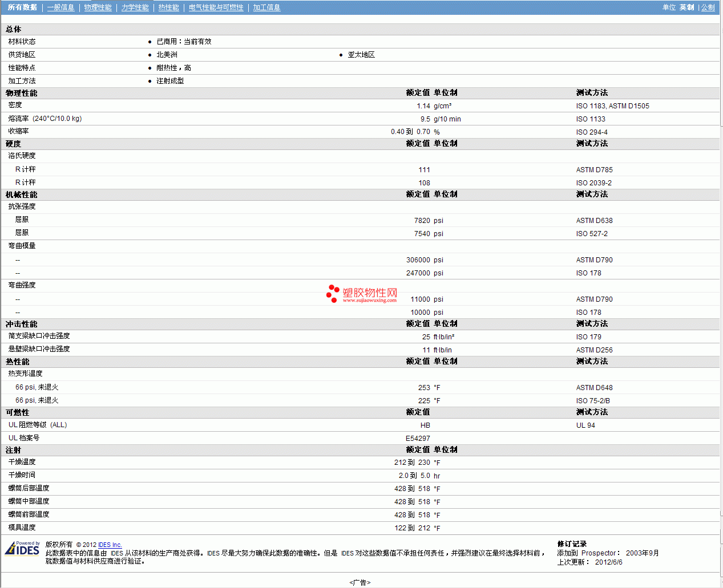Click the 已商用：当前有效 status entry
The height and width of the screenshot is (588, 723).
pyautogui.click(x=184, y=42)
